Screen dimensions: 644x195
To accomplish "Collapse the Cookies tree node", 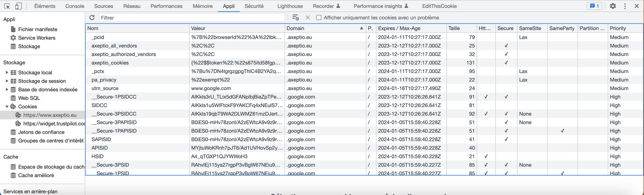I will pos(7,107).
